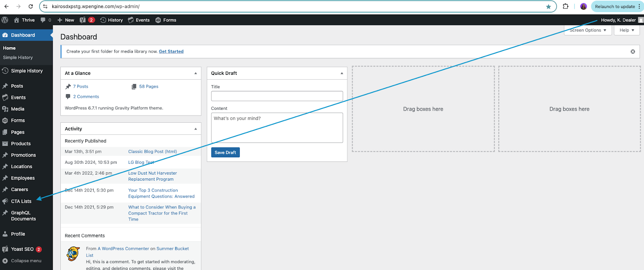Collapse the Activity panel
This screenshot has height=270, width=644.
[196, 129]
